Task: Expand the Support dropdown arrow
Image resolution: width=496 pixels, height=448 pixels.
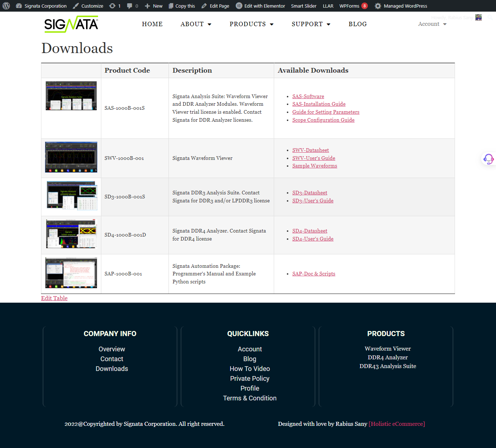Action: [329, 24]
